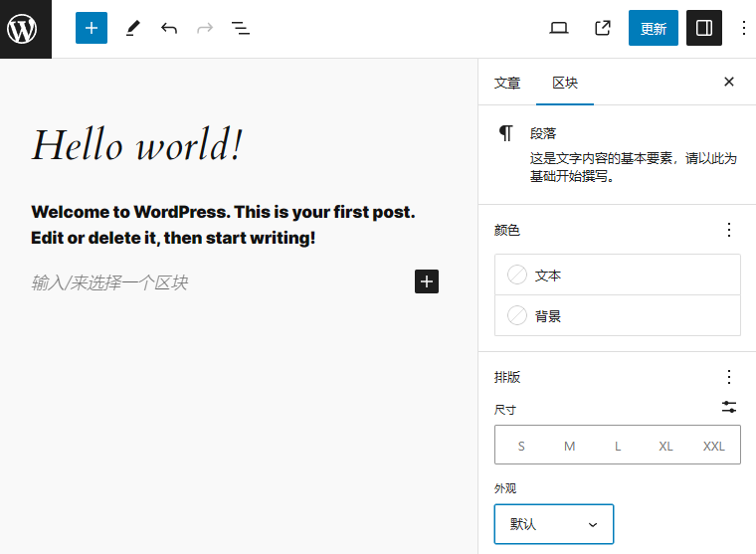
Task: Click the paragraph block icon
Action: point(505,133)
